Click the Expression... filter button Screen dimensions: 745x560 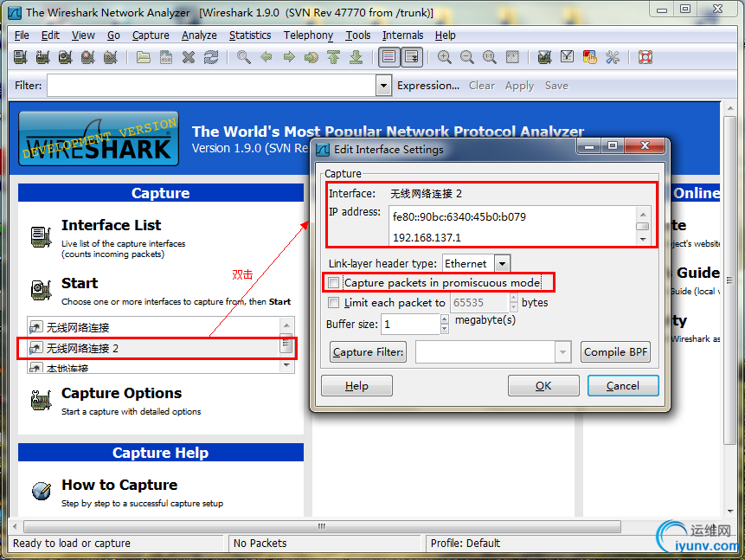point(428,86)
